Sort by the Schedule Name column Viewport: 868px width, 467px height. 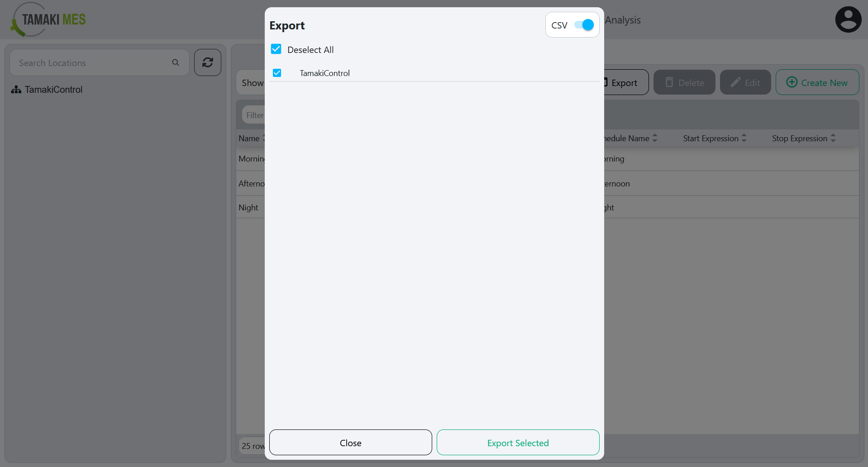(x=655, y=138)
